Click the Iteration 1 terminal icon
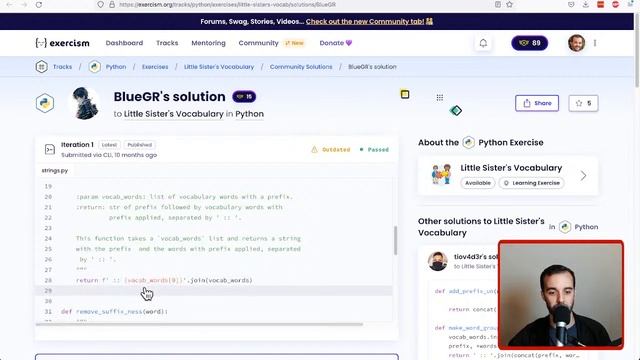The width and height of the screenshot is (640, 360). click(x=50, y=149)
